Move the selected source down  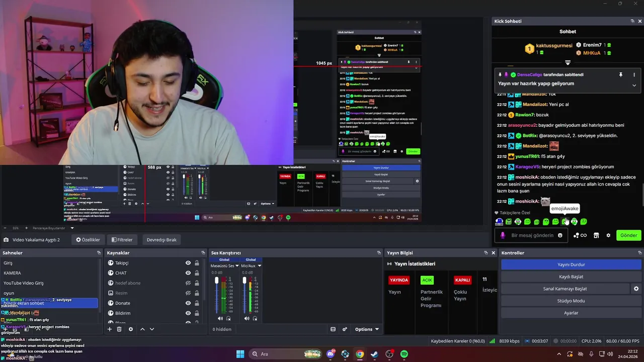[x=152, y=329]
